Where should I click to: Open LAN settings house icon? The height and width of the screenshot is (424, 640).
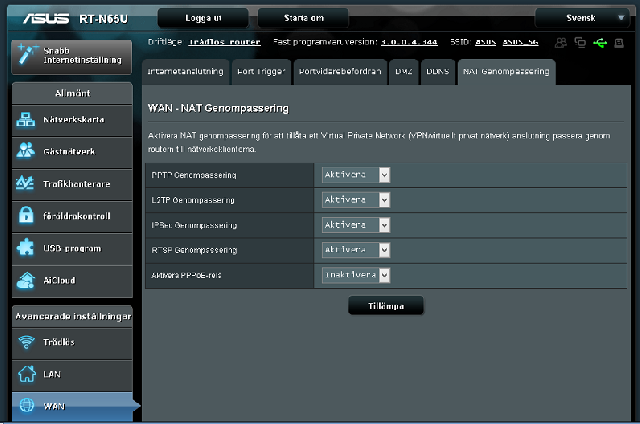(72, 374)
